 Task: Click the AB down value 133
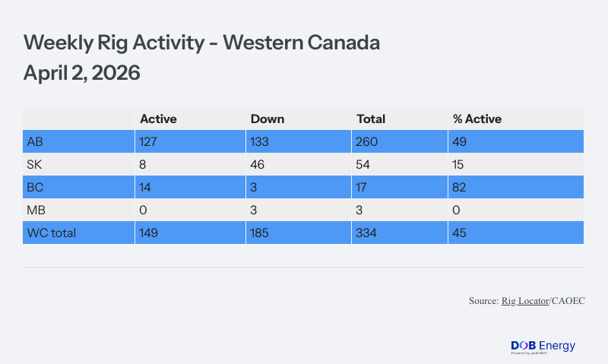261,141
